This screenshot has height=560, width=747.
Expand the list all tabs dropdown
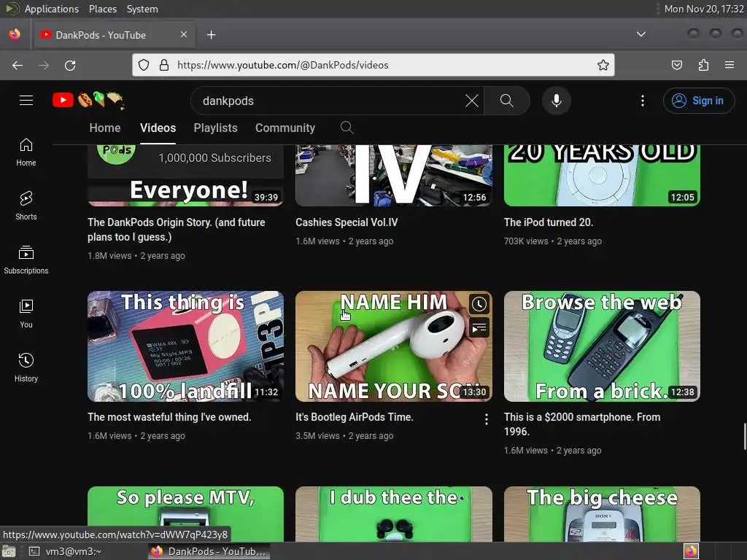[641, 34]
